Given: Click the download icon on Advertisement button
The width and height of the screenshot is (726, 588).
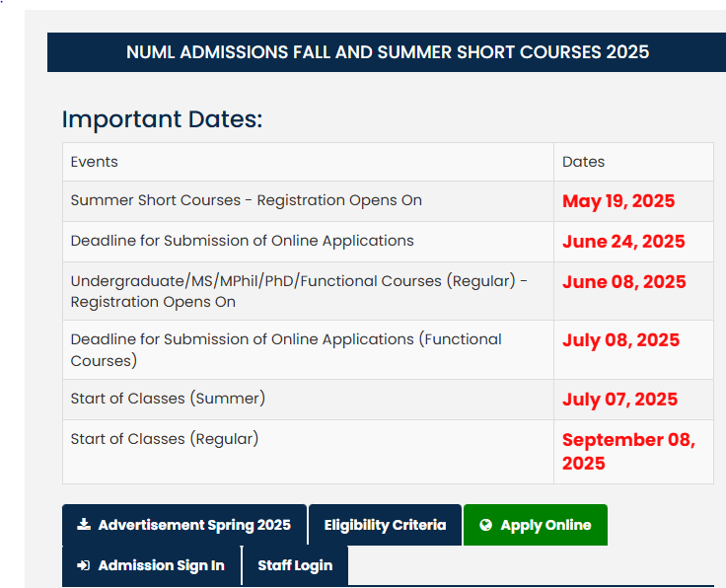Looking at the screenshot, I should click(84, 524).
